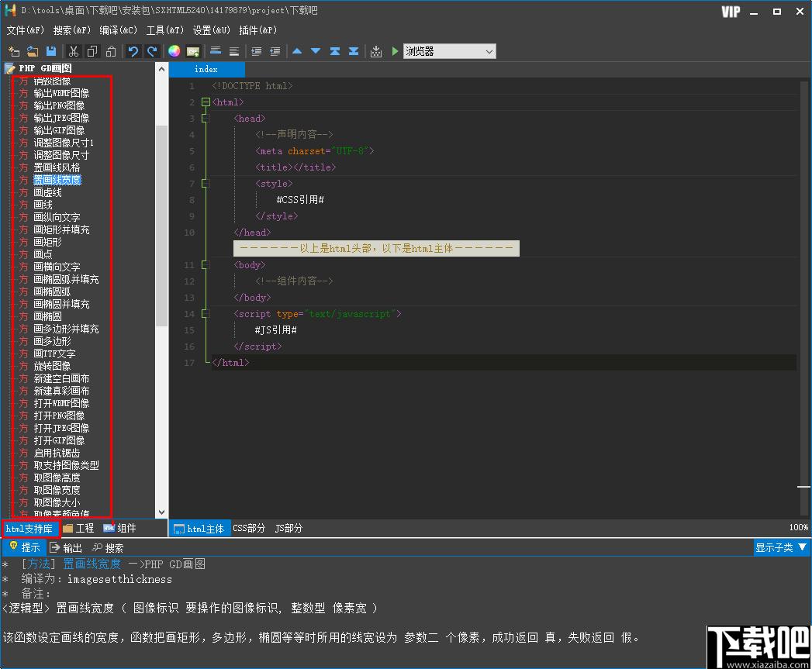The image size is (812, 669).
Task: Select 画椭圆弧 in the tree
Action: point(52,292)
